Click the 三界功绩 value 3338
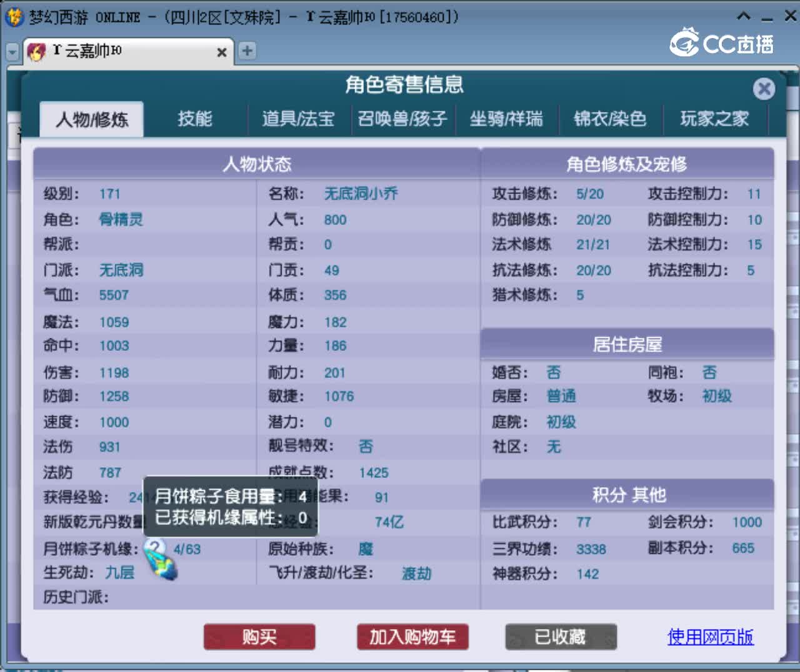800x672 pixels. pos(591,549)
